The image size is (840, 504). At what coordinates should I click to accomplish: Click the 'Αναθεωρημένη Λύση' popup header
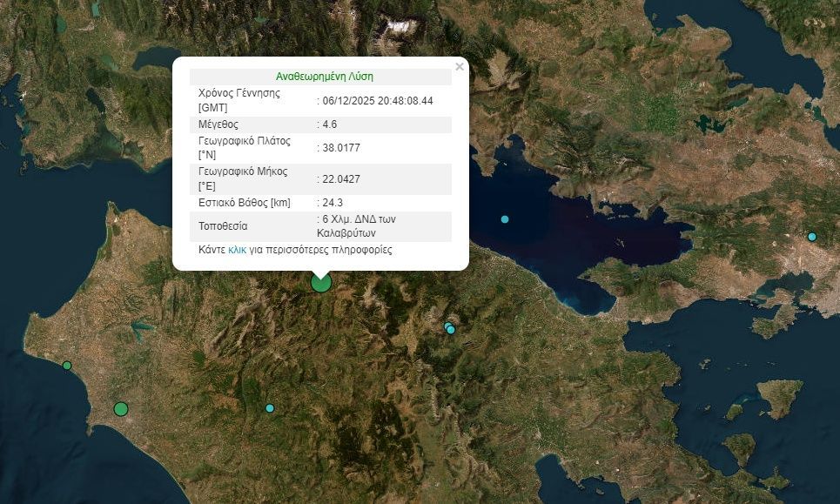click(x=324, y=77)
